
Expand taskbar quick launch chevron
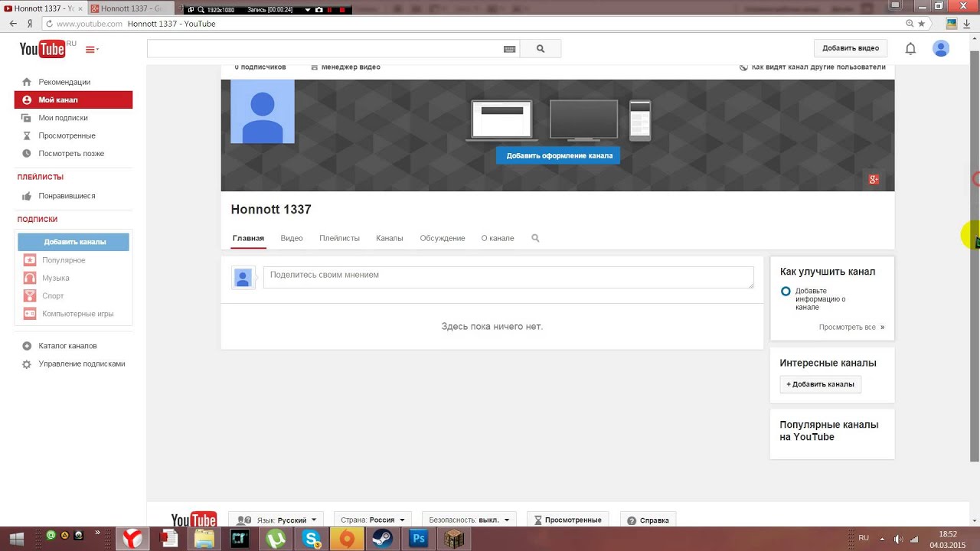[x=98, y=533]
